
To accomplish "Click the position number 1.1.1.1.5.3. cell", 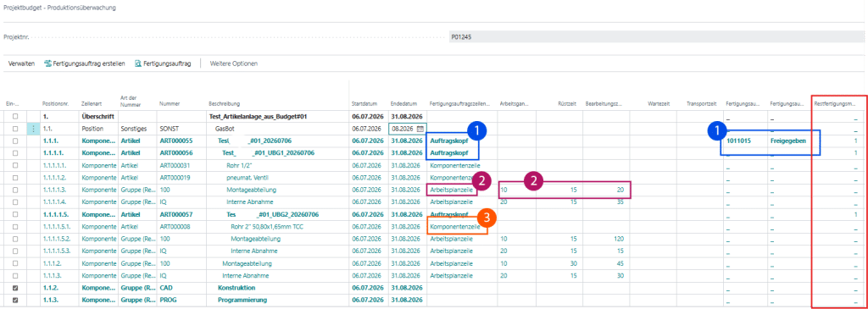I will click(x=57, y=251).
